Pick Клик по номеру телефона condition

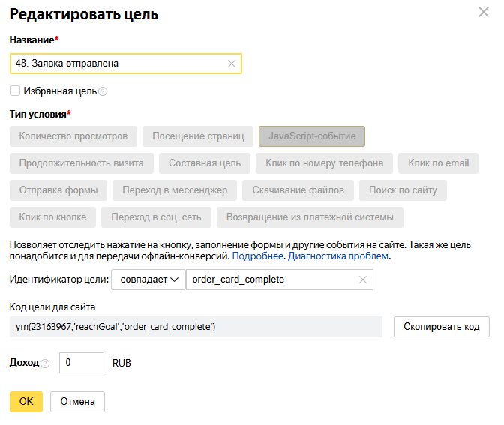[x=324, y=163]
